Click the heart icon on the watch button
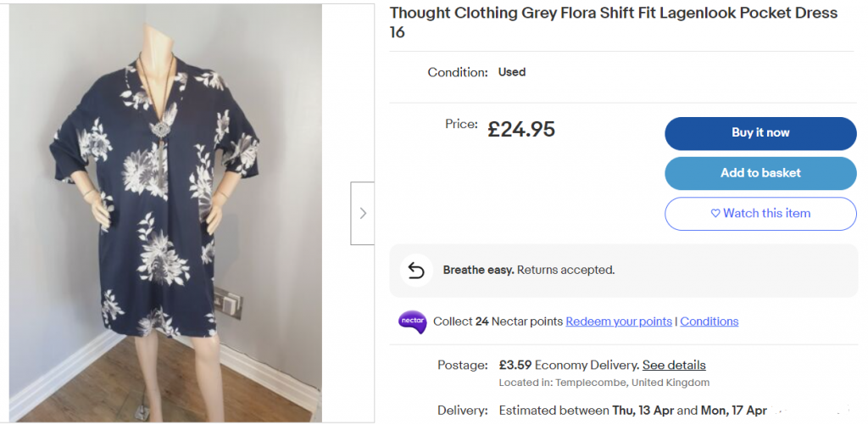This screenshot has height=425, width=868. pos(715,214)
